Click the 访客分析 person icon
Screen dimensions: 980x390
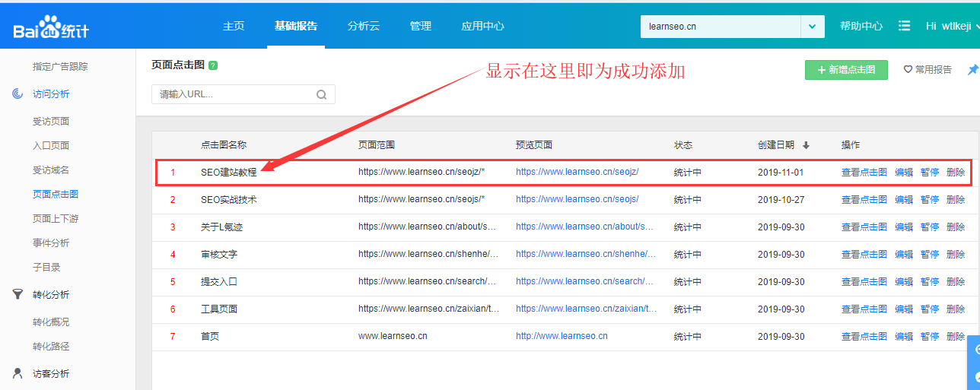click(x=17, y=373)
